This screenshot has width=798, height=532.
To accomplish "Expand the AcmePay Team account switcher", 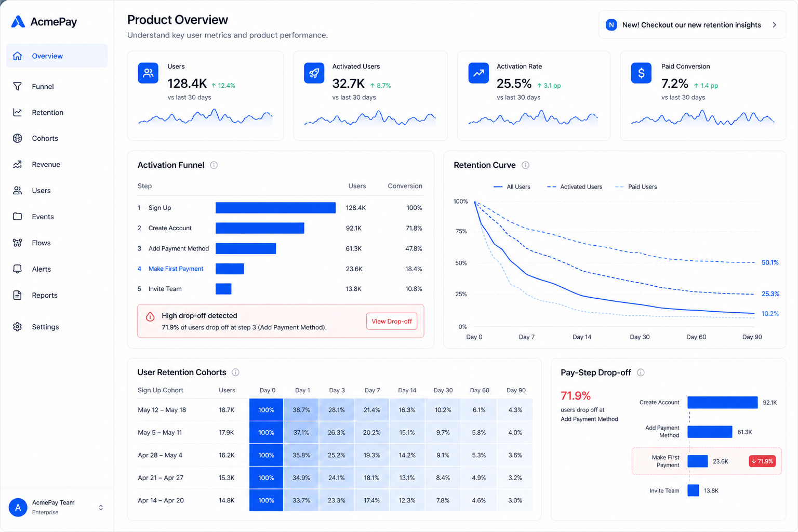I will (x=101, y=508).
